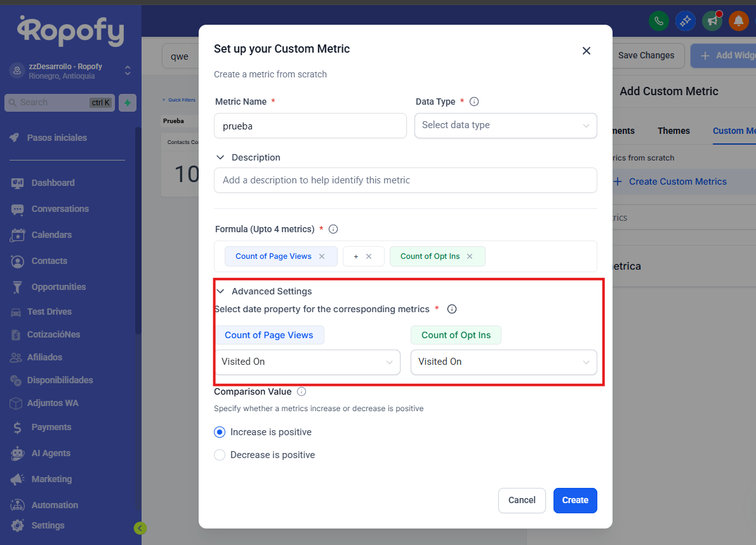Click the Create button

pos(575,500)
